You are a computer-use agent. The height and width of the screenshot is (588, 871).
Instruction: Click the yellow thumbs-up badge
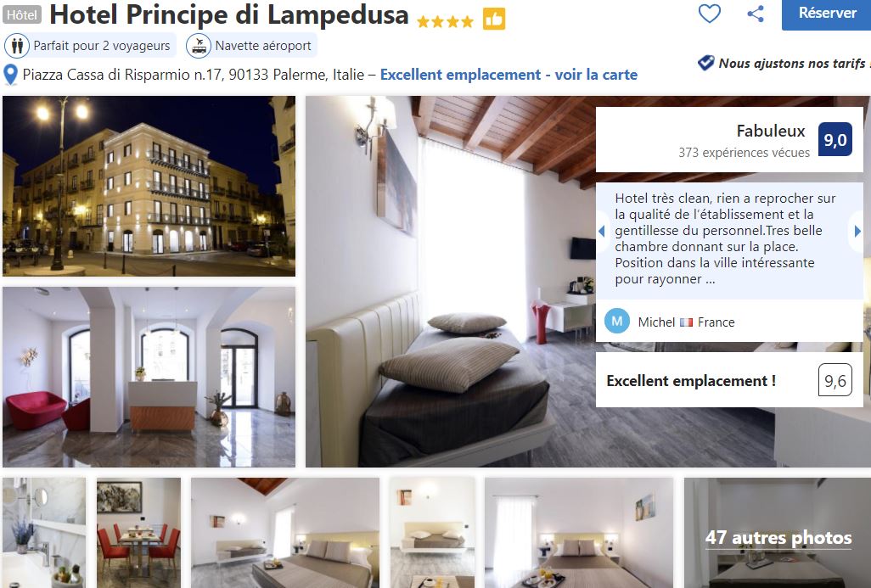494,20
